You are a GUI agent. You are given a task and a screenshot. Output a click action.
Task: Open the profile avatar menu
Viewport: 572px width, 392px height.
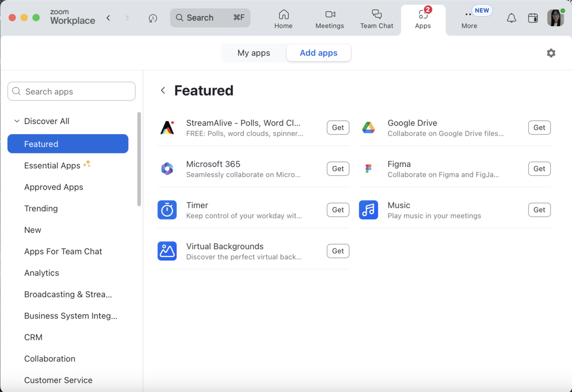555,18
